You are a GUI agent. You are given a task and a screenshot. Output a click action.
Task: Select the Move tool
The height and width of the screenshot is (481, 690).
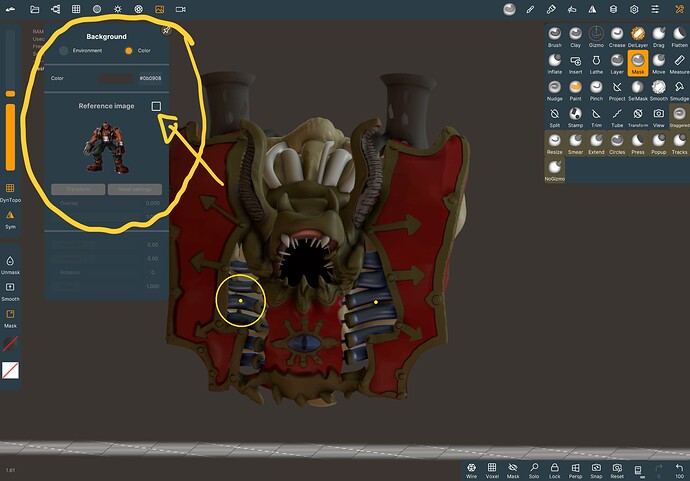(658, 64)
